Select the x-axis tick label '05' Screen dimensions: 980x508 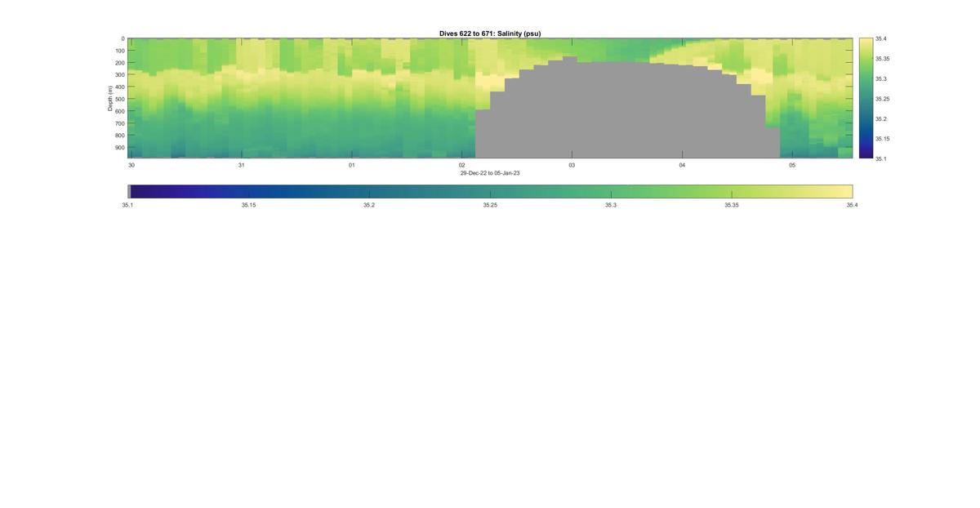pos(792,165)
